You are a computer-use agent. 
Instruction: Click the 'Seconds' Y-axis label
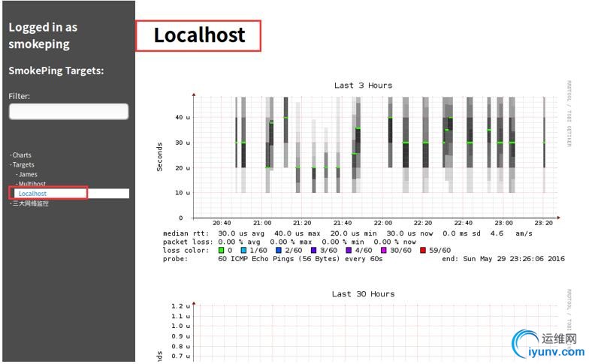tap(159, 157)
